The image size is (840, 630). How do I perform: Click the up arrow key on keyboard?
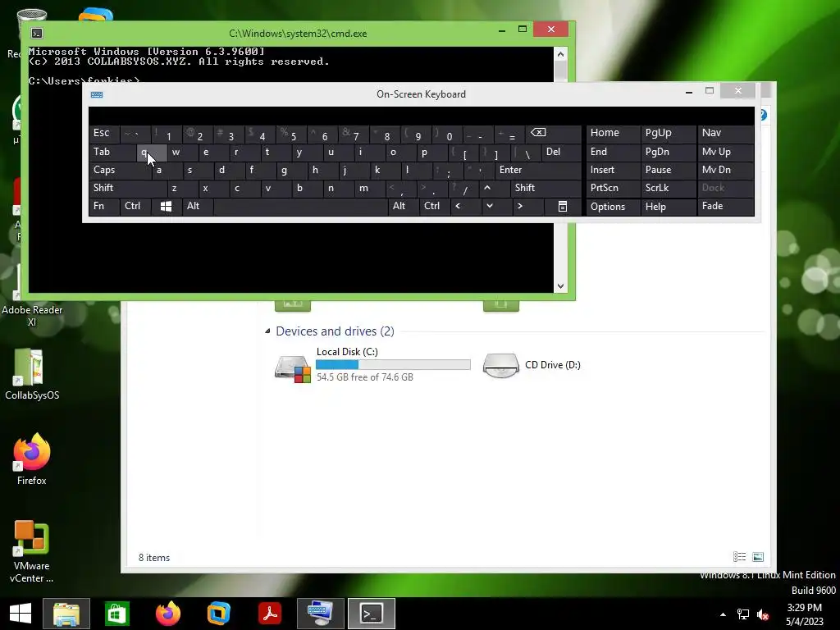pyautogui.click(x=487, y=188)
